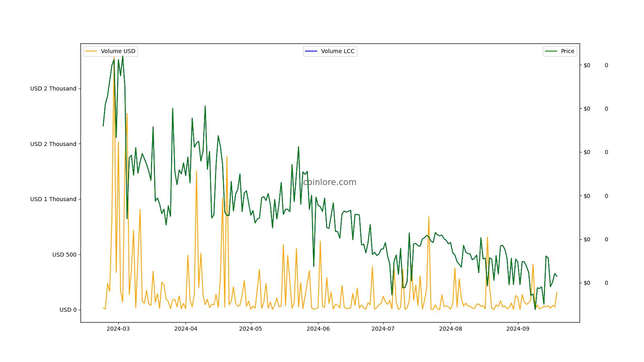Click the 2024-03 x-axis label
The width and height of the screenshot is (644, 362).
118,329
